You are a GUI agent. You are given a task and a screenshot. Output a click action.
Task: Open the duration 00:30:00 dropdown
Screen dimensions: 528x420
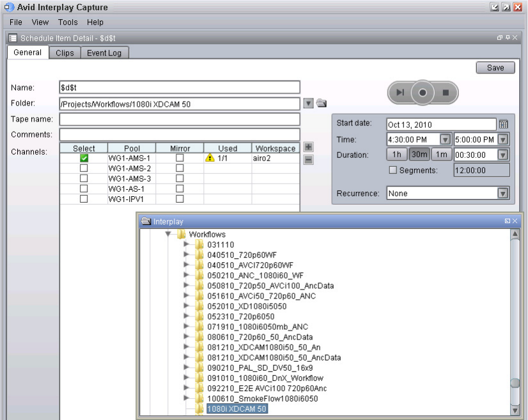503,155
